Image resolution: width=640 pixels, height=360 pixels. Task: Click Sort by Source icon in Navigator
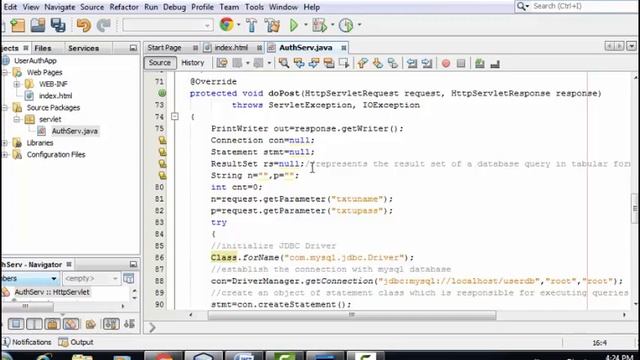[129, 324]
